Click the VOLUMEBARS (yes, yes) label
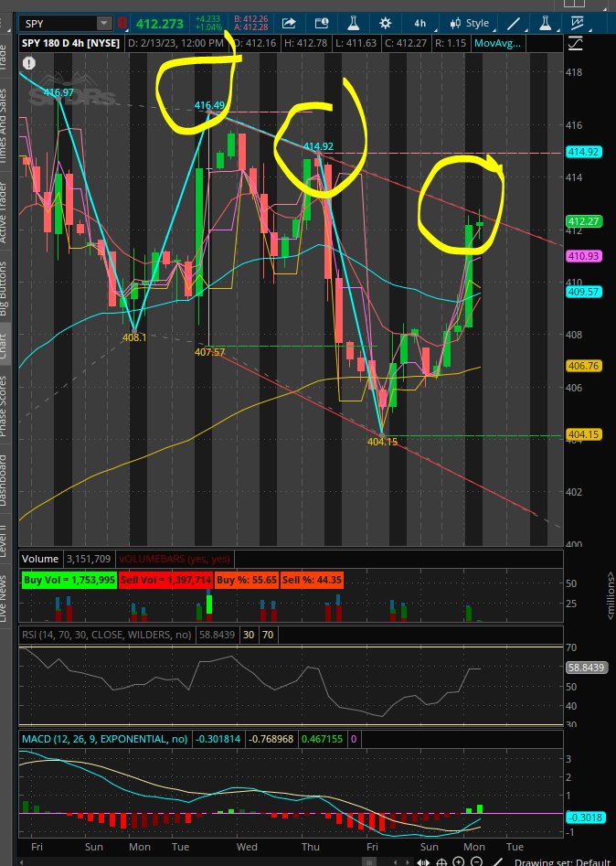 click(x=175, y=559)
